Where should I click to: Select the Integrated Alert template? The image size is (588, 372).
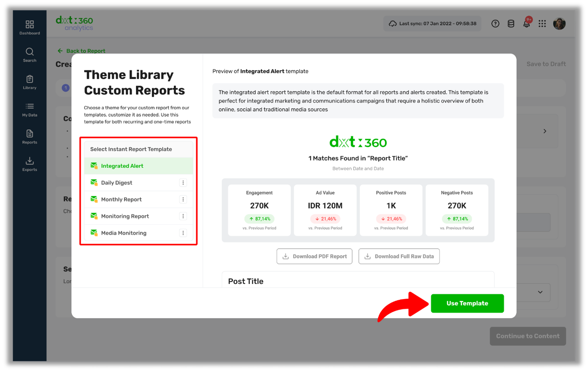tap(139, 166)
